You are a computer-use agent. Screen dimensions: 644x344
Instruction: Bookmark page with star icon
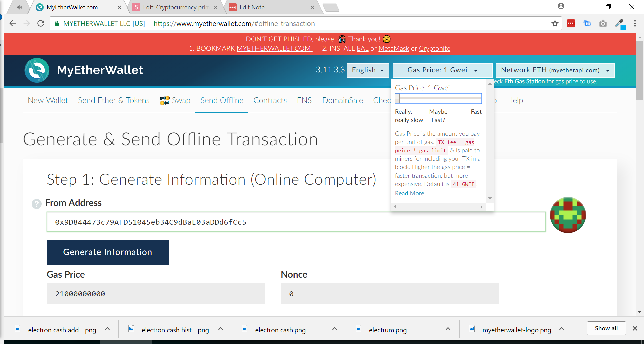[x=555, y=23]
